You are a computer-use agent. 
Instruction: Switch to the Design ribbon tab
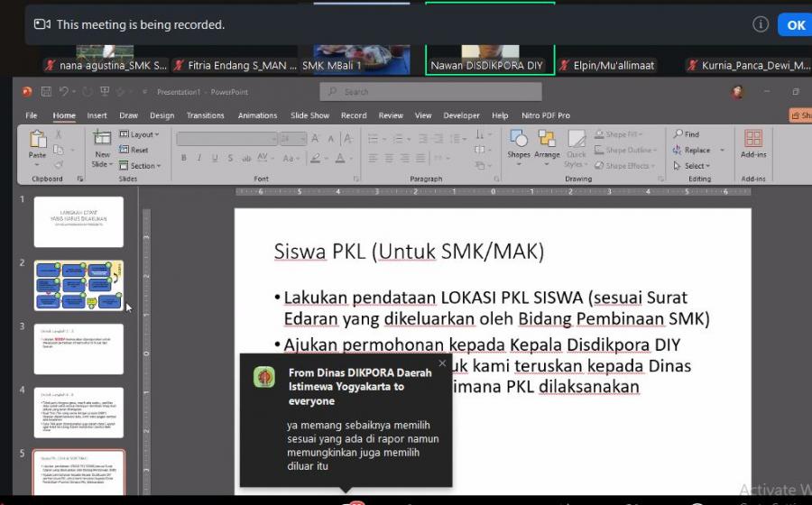coord(162,115)
